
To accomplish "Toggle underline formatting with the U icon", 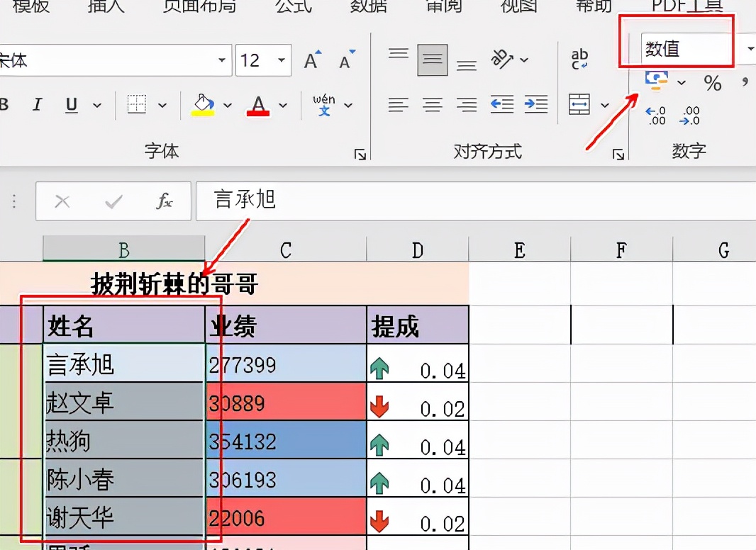I will pos(70,104).
